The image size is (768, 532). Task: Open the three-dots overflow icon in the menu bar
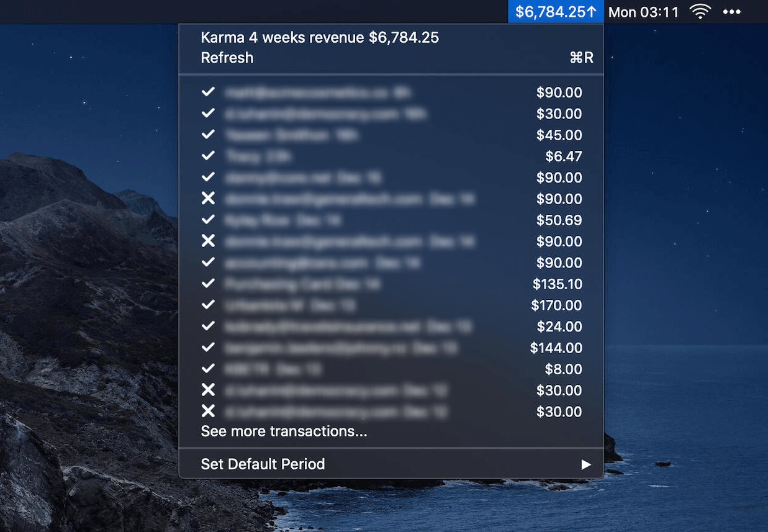pyautogui.click(x=732, y=12)
